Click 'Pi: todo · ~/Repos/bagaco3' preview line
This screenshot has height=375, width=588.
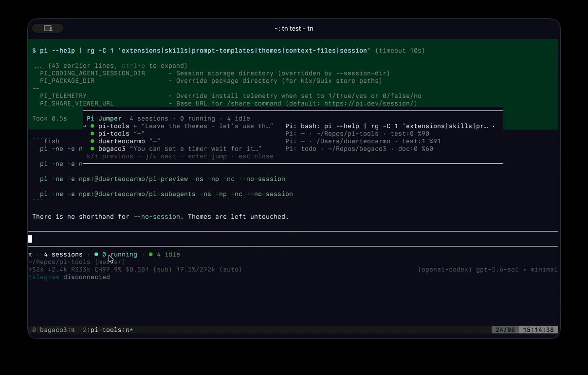point(359,149)
